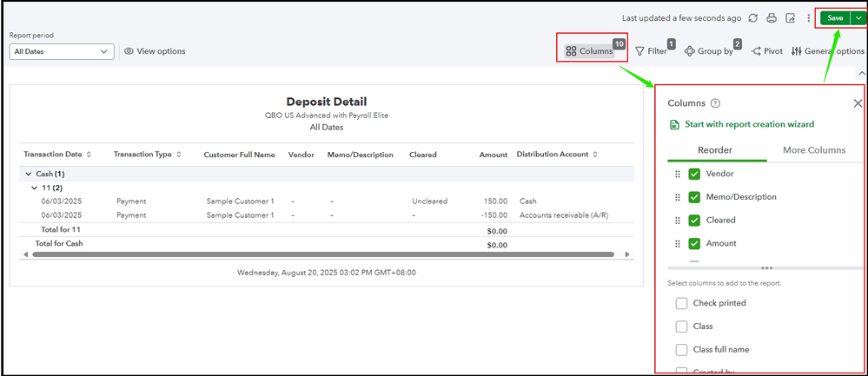The image size is (868, 376).
Task: Click the export report icon
Action: click(x=790, y=18)
